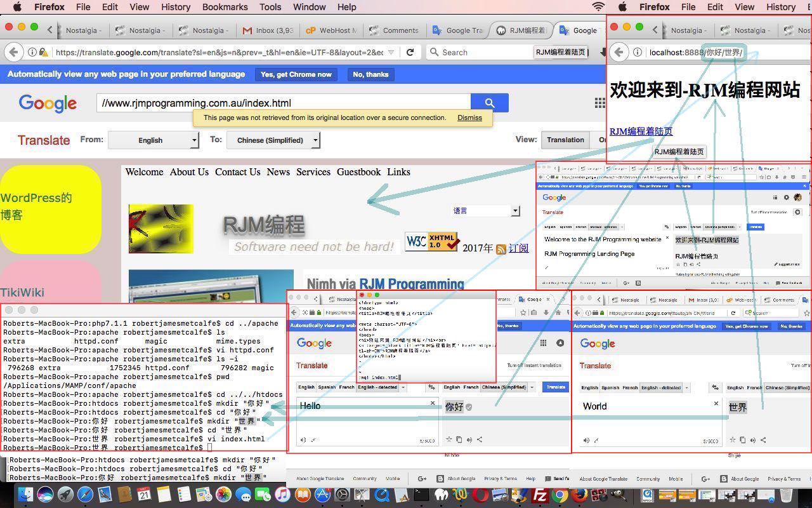This screenshot has width=812, height=508.
Task: Select English - detected in World window
Action: coord(660,387)
